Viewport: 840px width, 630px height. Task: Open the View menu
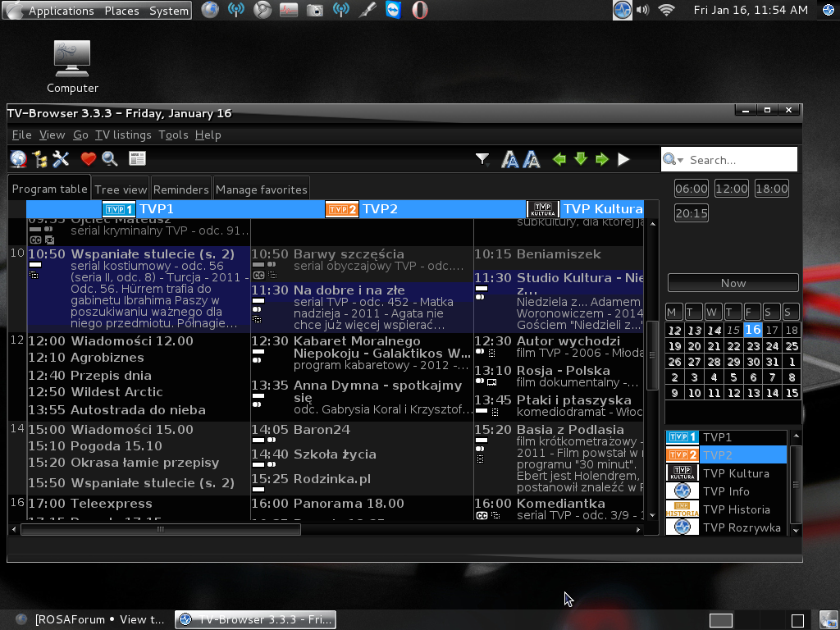52,135
